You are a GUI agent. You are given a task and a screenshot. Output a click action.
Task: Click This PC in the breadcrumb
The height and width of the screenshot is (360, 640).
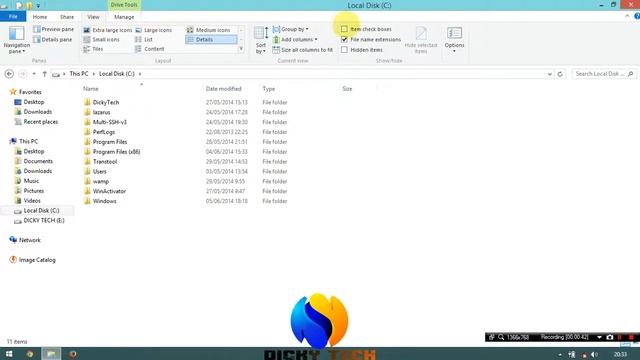tap(79, 74)
